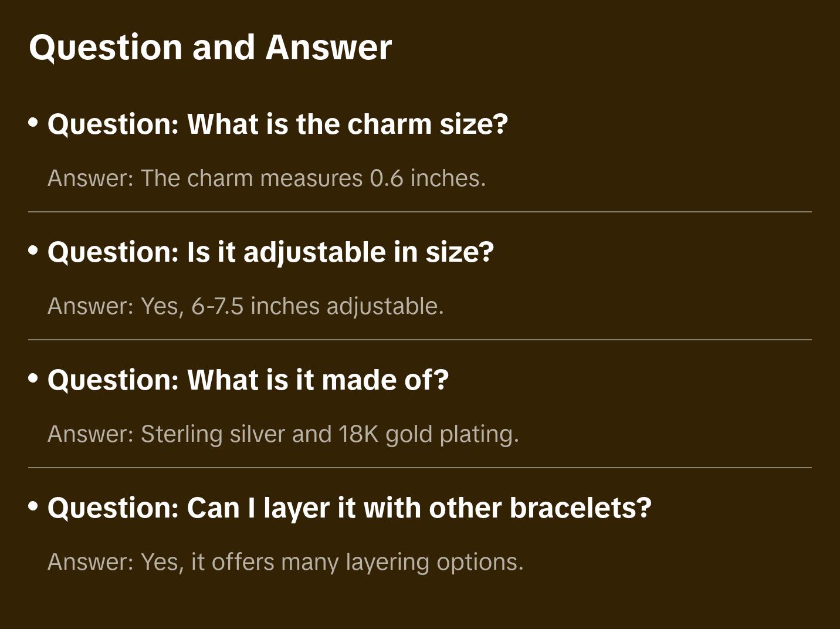Click the divider line below the charm size answer

tap(420, 212)
